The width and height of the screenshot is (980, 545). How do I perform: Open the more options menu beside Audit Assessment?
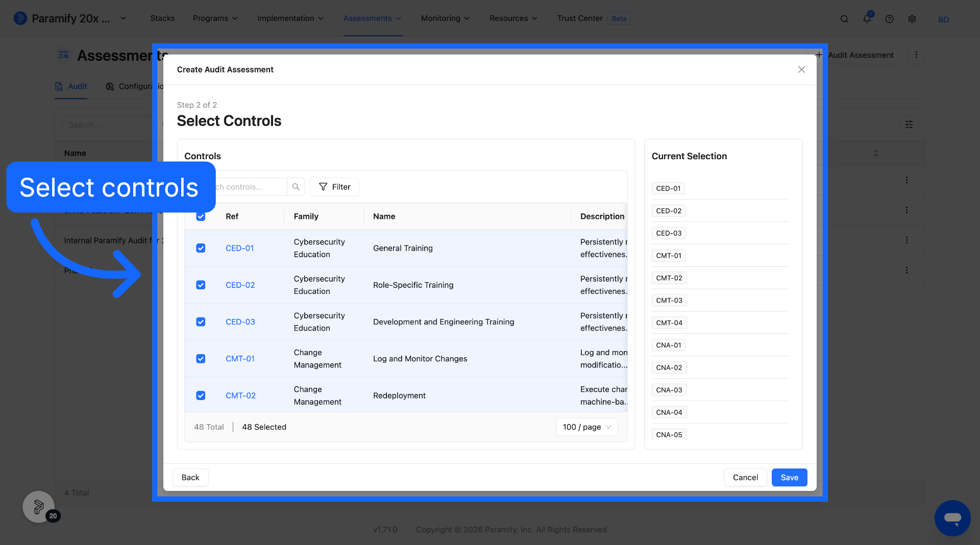(916, 55)
